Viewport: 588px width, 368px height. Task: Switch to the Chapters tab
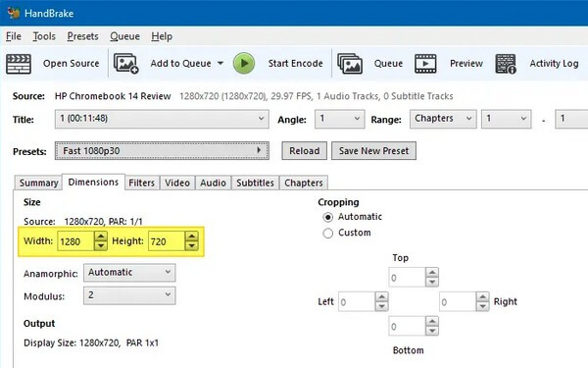(x=304, y=183)
